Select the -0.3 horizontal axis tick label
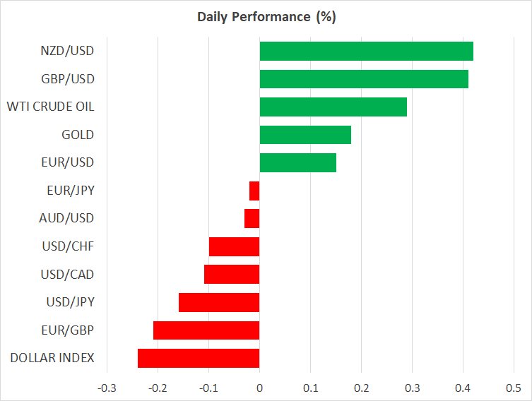The width and height of the screenshot is (532, 401). click(107, 388)
